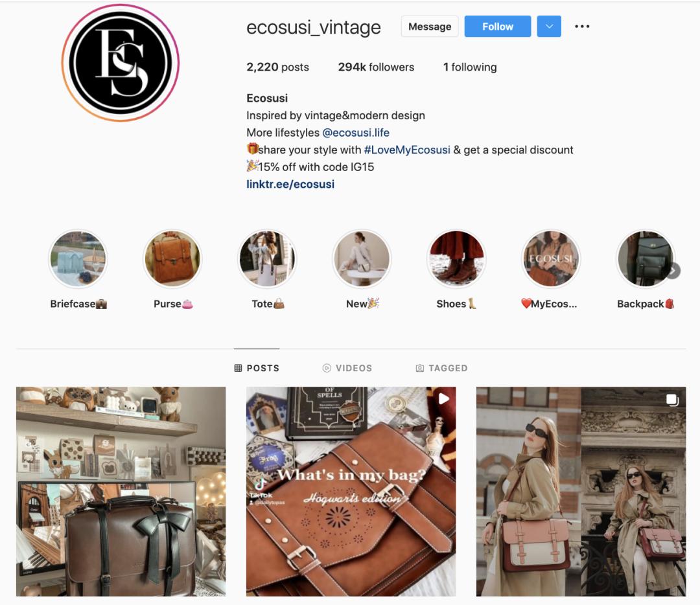Open the New story highlight

tap(362, 258)
